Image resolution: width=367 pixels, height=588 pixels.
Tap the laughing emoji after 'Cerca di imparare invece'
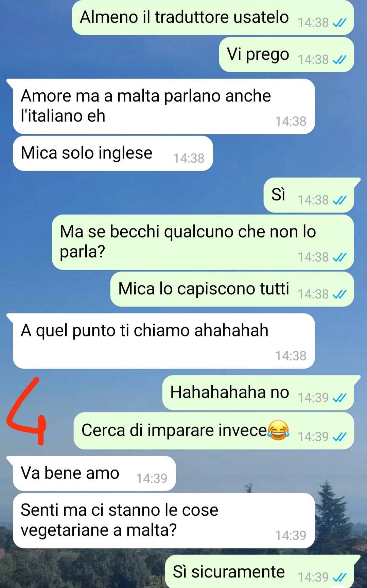[x=278, y=430]
